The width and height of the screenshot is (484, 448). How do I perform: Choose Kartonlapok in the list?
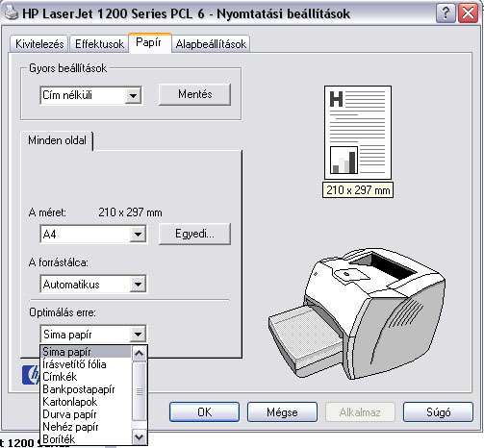pos(87,402)
